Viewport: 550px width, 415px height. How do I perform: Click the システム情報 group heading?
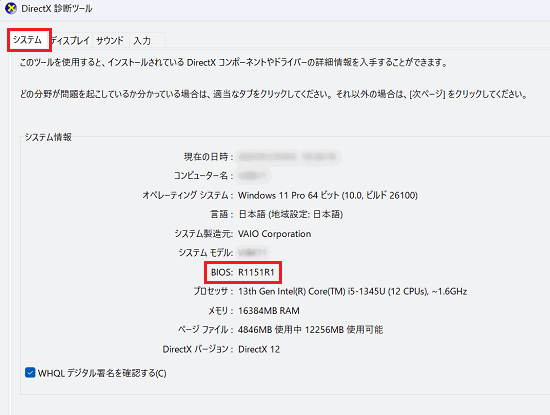click(48, 137)
